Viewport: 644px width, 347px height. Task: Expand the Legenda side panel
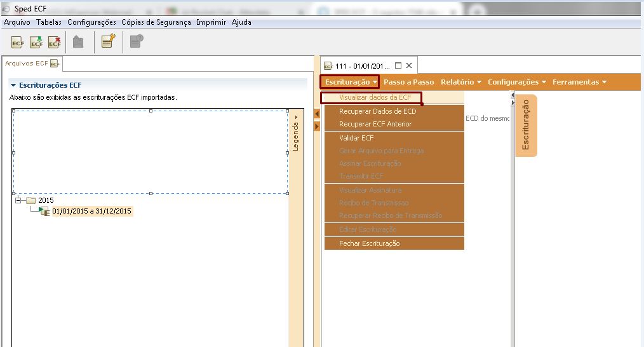point(296,133)
